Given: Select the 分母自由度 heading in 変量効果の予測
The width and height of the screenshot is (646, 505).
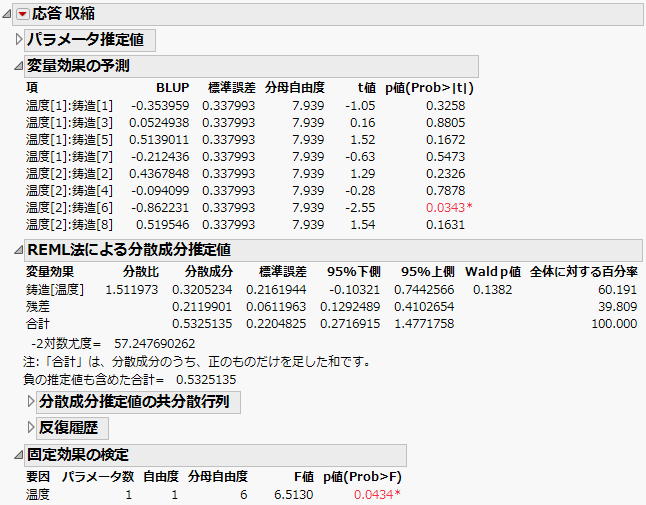Looking at the screenshot, I should (295, 88).
